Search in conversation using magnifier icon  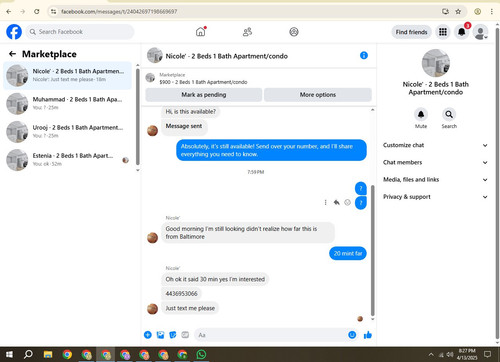[449, 114]
